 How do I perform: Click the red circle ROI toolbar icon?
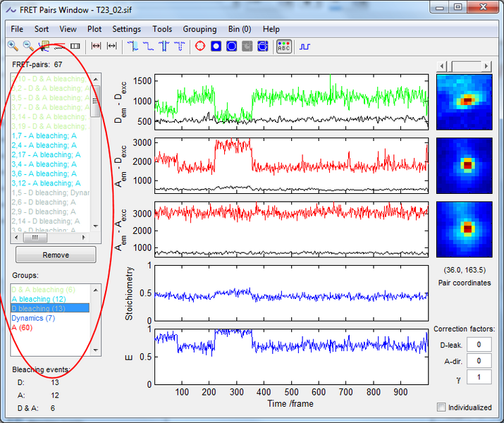click(x=199, y=46)
